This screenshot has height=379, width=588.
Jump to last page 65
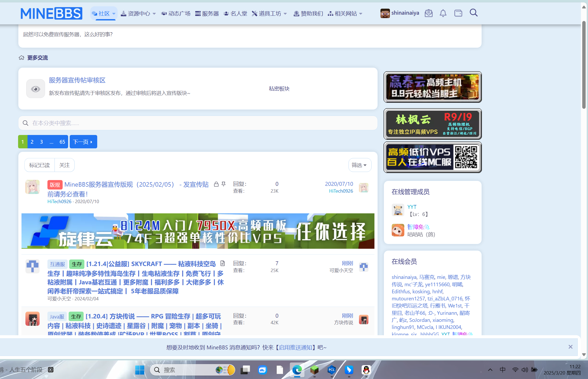(62, 142)
